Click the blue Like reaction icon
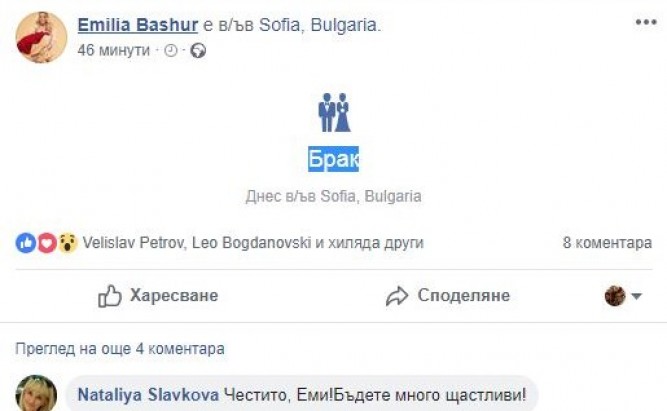This screenshot has width=667, height=411. (x=26, y=243)
